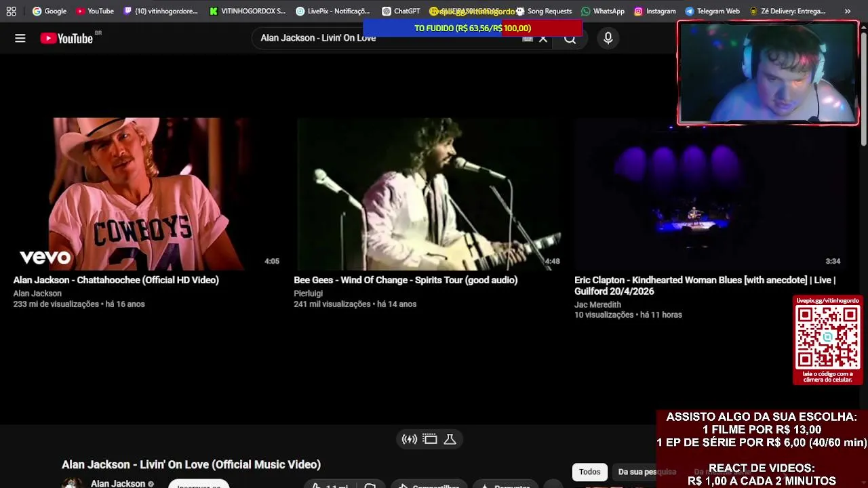Open the Song Requests bookmark

544,11
